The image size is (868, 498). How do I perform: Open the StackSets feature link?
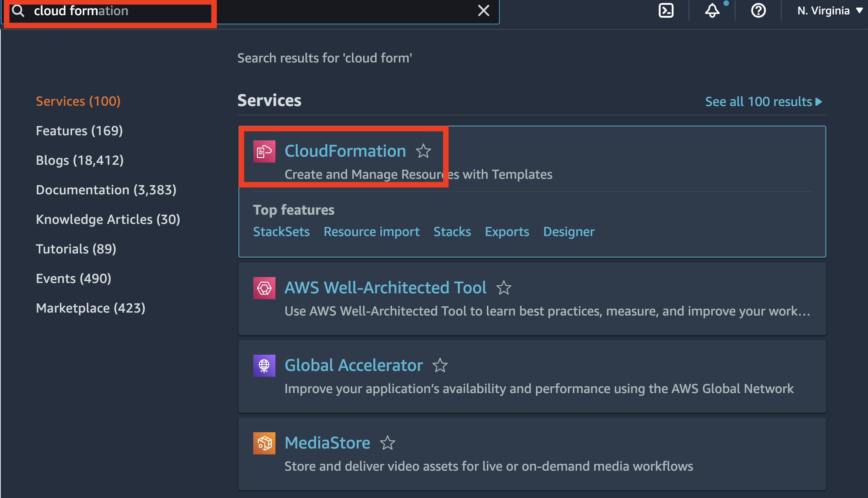tap(281, 232)
